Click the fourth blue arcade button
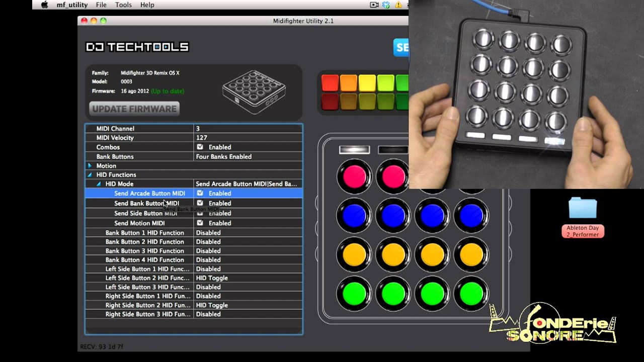Viewport: 644px width, 362px height. click(471, 216)
